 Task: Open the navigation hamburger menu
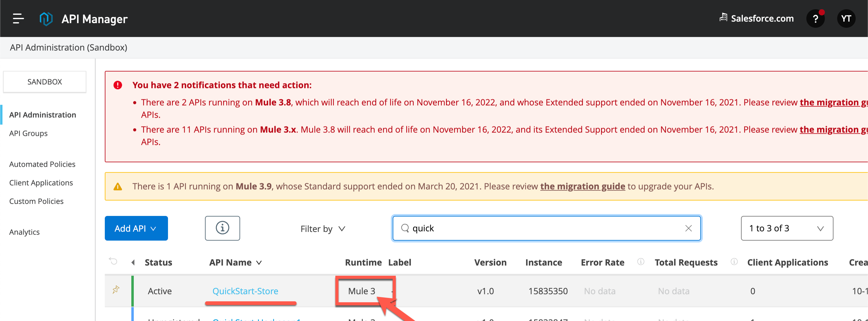[18, 18]
